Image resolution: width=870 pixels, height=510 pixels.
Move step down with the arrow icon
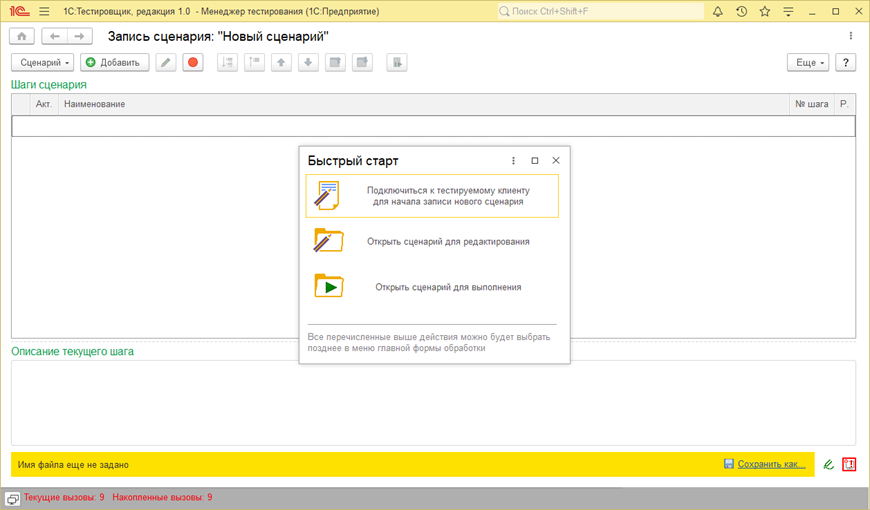point(309,63)
